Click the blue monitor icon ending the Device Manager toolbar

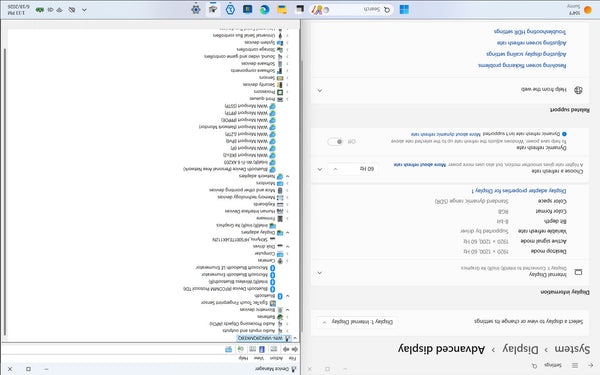228,349
